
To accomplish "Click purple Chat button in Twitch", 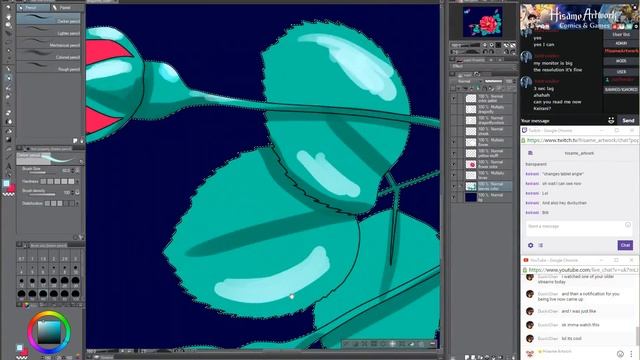I will tap(625, 245).
